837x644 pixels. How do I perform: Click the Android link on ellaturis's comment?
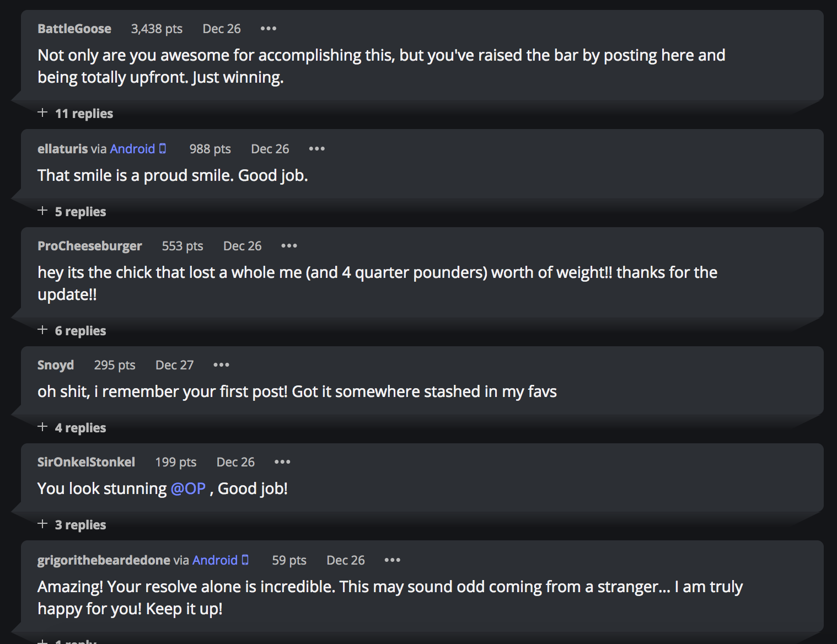pyautogui.click(x=132, y=149)
